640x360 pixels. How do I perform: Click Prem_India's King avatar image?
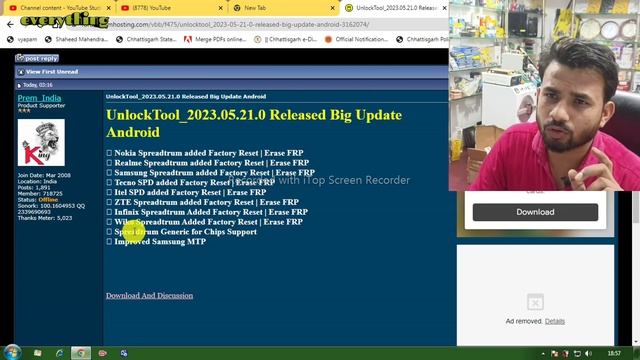coord(41,142)
